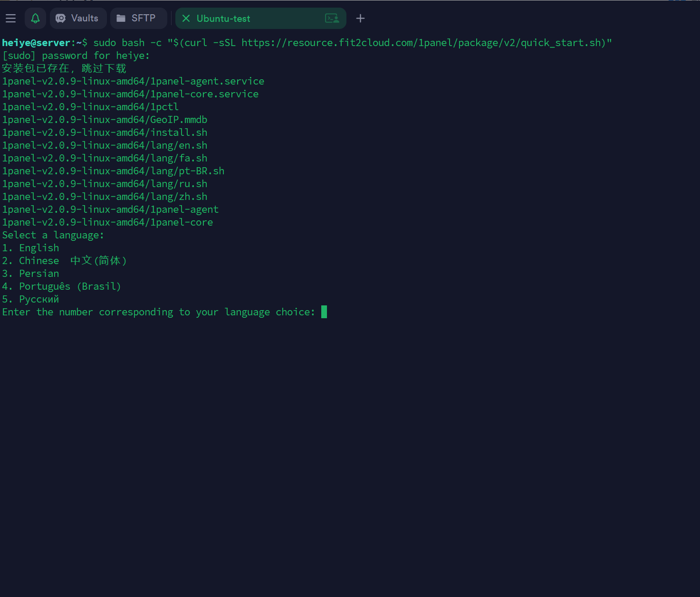700x597 pixels.
Task: Click the Vaults safe icon
Action: (60, 19)
